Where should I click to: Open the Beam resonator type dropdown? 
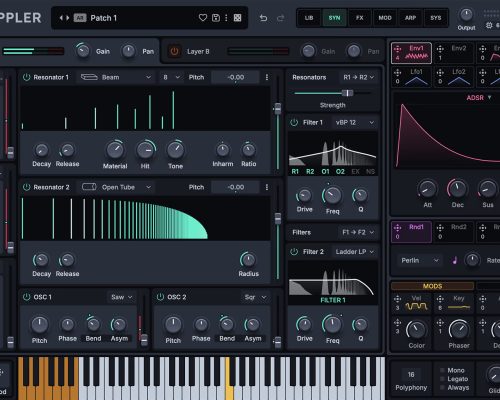tap(116, 77)
